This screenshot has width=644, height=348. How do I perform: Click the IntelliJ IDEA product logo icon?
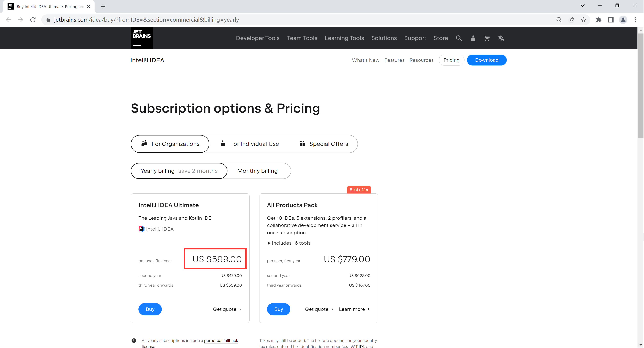coord(141,229)
